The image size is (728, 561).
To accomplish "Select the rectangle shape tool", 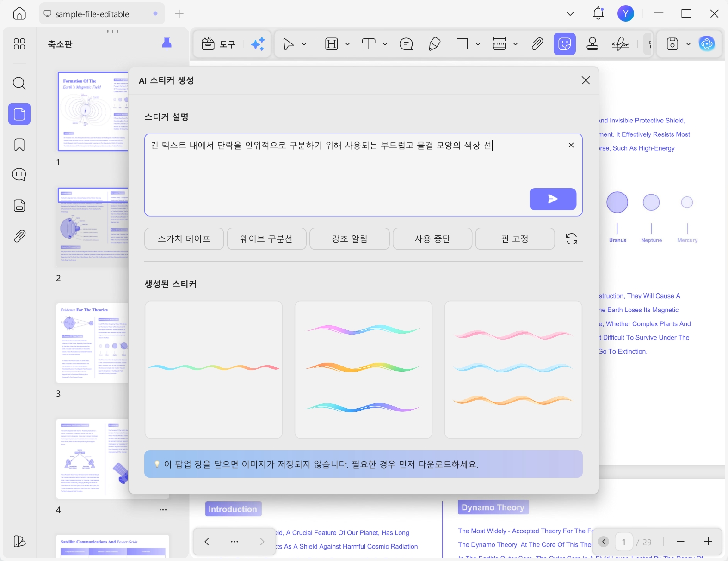I will point(462,44).
